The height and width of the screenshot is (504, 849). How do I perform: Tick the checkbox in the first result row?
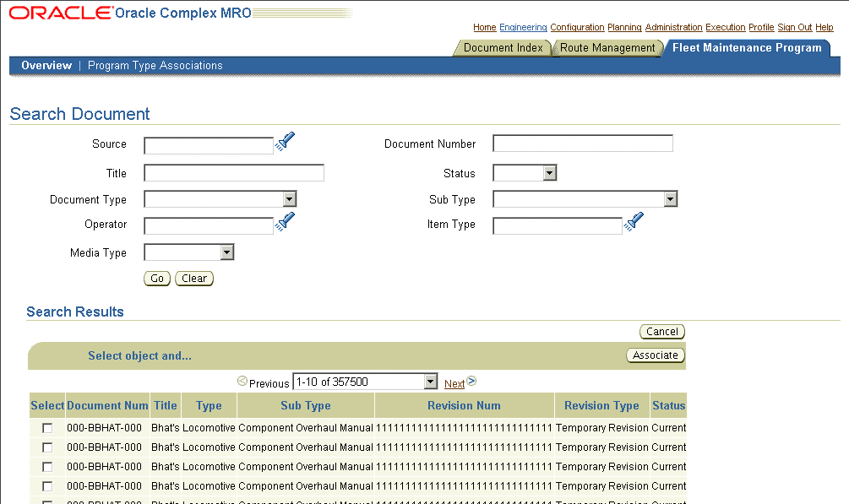tap(47, 428)
